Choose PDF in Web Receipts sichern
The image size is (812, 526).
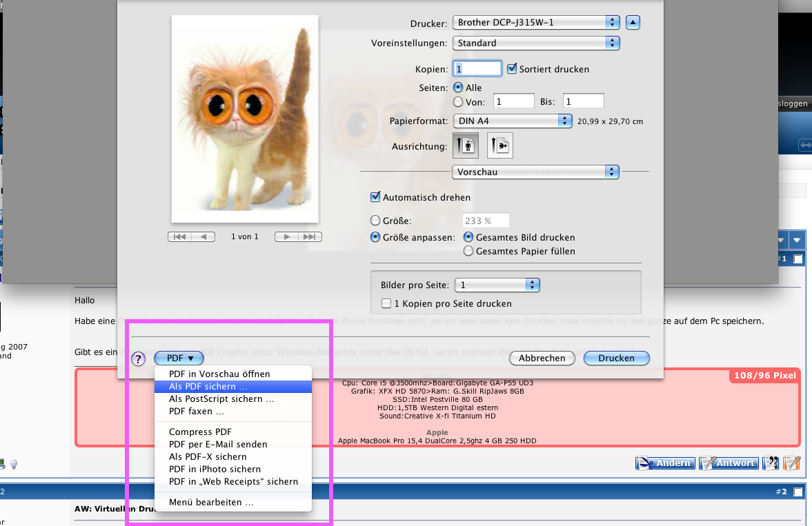(233, 481)
